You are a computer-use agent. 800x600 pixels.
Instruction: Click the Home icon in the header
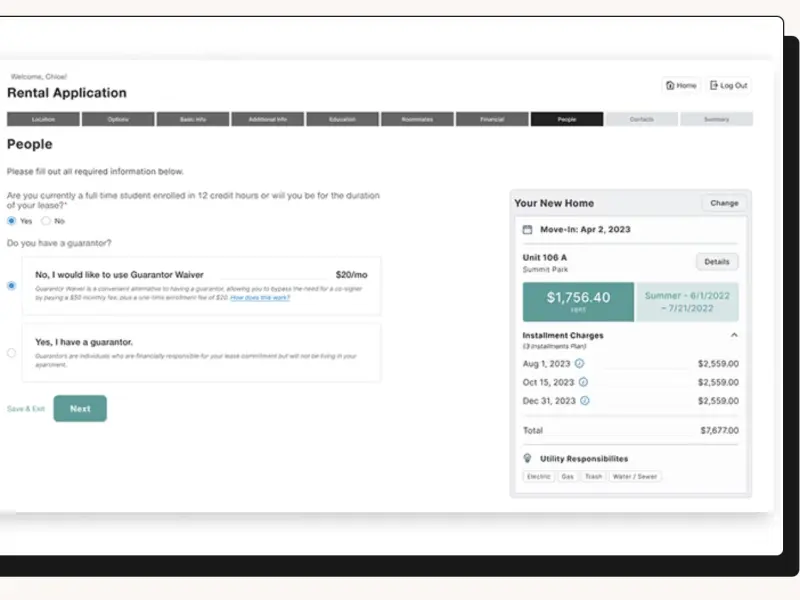[670, 86]
